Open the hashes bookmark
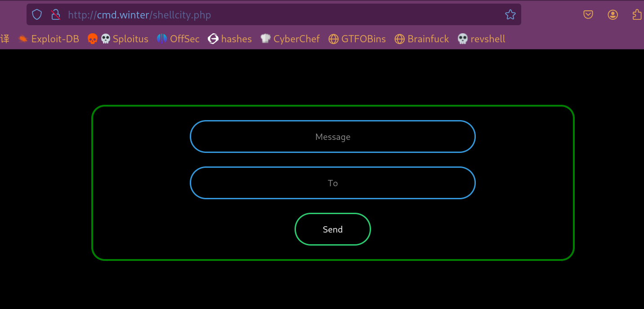The width and height of the screenshot is (644, 309). (230, 39)
